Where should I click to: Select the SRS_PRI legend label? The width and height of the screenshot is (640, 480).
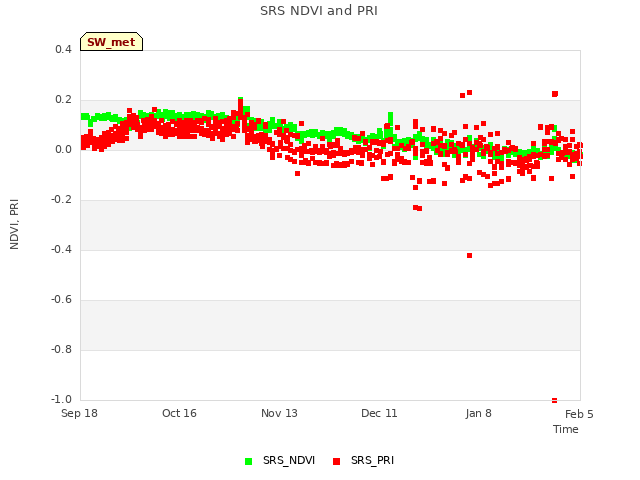pos(372,460)
